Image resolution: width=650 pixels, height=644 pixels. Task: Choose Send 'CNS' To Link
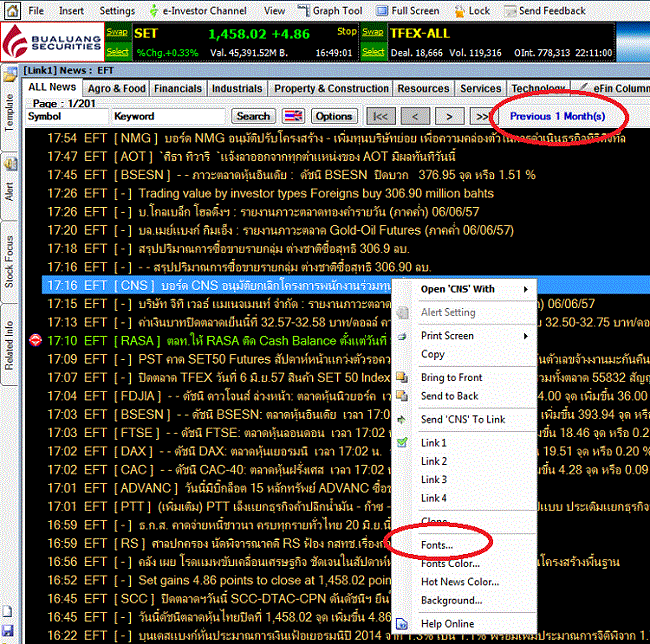(463, 419)
